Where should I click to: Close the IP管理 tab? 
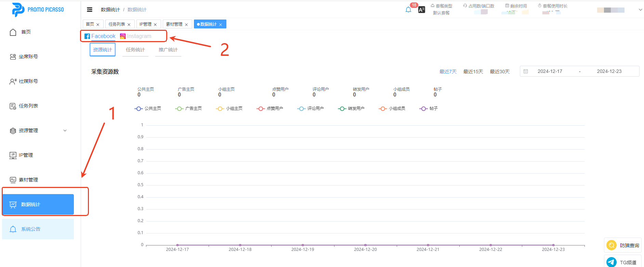[155, 25]
